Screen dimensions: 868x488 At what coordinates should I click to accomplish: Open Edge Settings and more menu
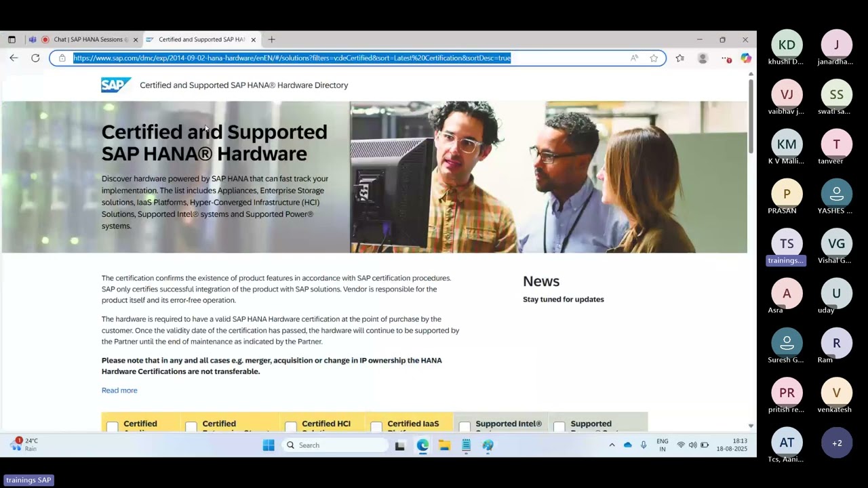726,58
